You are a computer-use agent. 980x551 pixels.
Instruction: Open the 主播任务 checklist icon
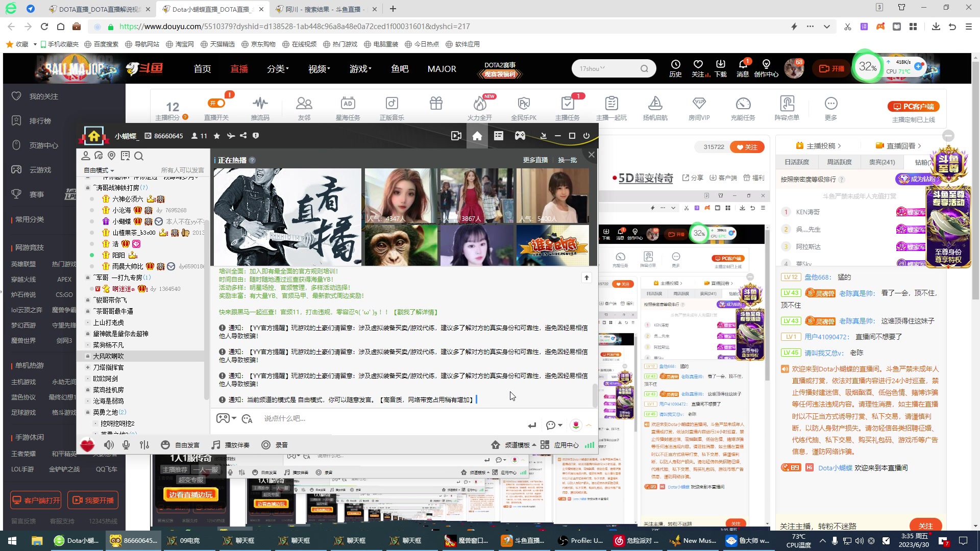[x=568, y=104]
